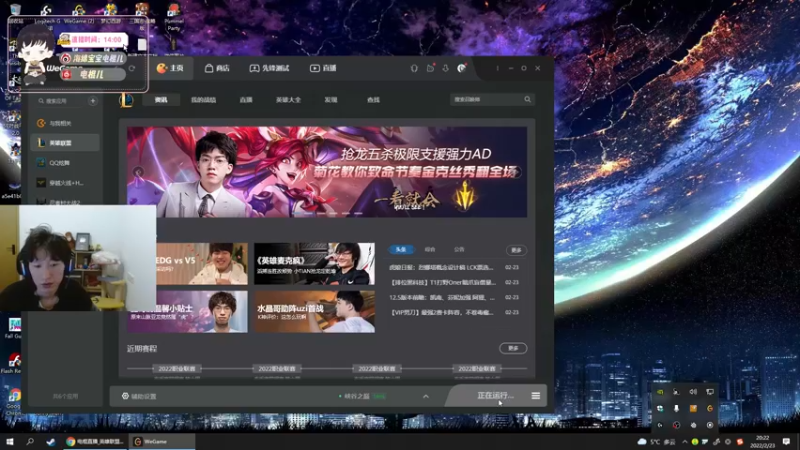Open the 商店 store tab

217,68
